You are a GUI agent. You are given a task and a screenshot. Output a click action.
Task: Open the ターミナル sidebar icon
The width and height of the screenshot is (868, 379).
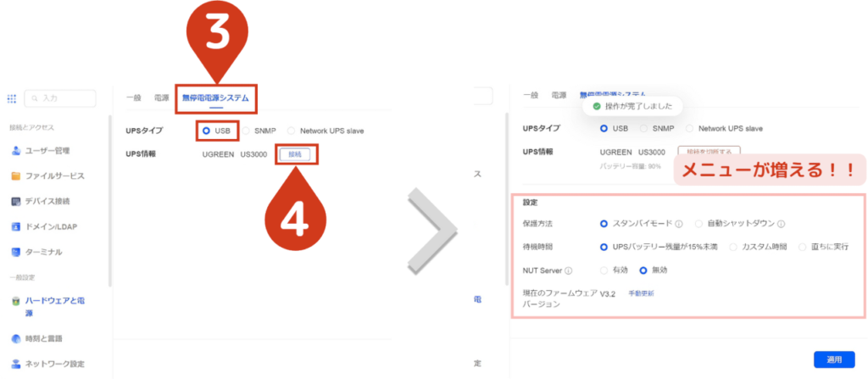(x=16, y=253)
